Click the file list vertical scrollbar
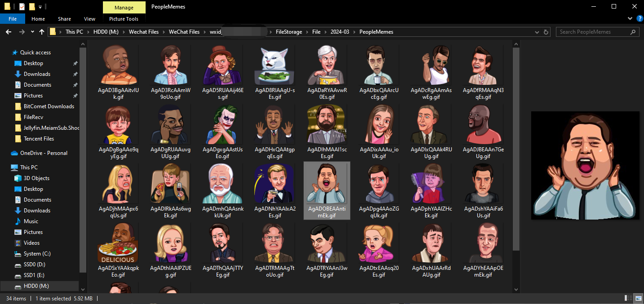Image resolution: width=644 pixels, height=304 pixels. 516,148
